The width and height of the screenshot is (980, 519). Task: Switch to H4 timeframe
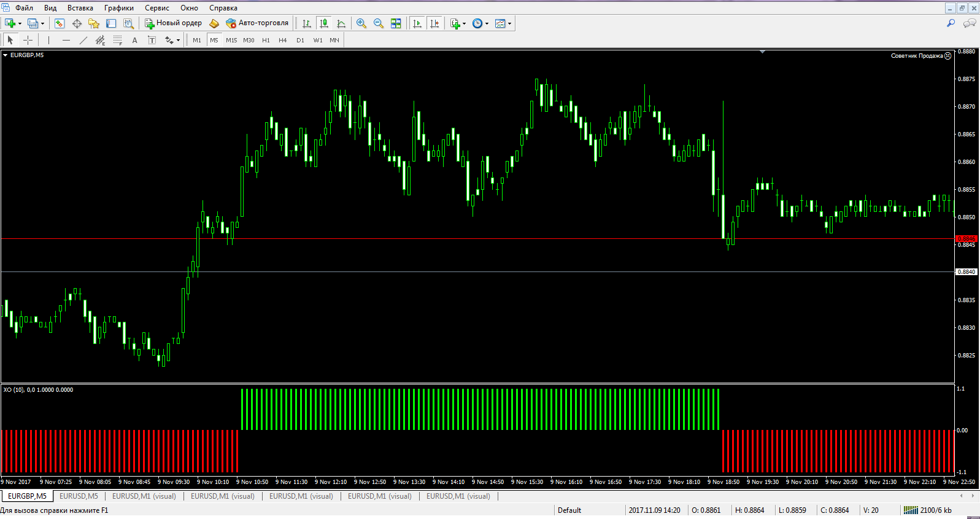[283, 40]
